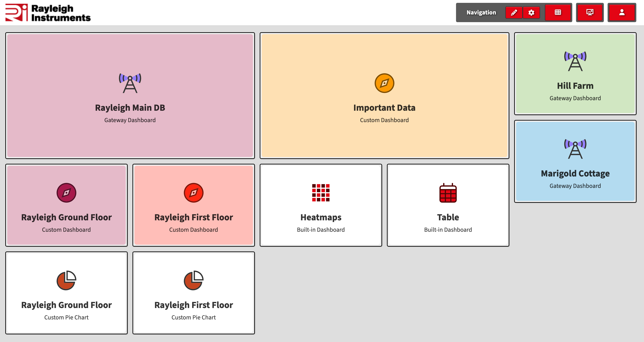
Task: Click the red compass icon on Rayleigh First Floor
Action: (193, 193)
